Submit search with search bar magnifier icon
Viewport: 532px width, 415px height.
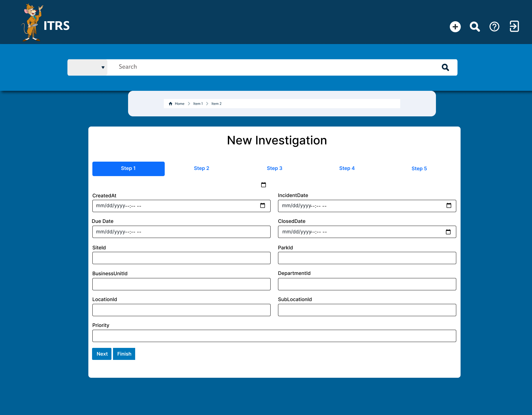pyautogui.click(x=445, y=67)
